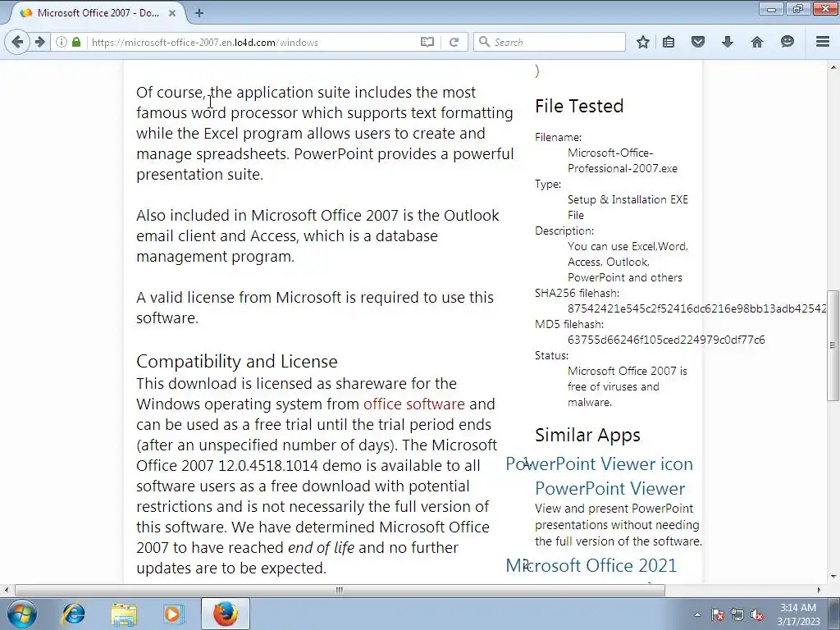Open the network tray icon
The width and height of the screenshot is (840, 630).
pos(737,614)
